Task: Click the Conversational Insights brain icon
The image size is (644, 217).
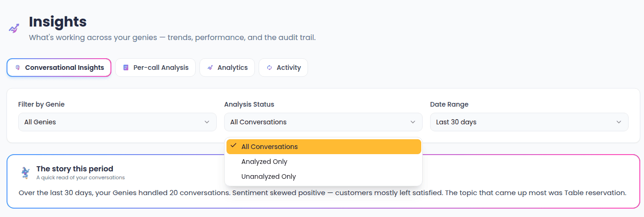Action: pyautogui.click(x=18, y=68)
